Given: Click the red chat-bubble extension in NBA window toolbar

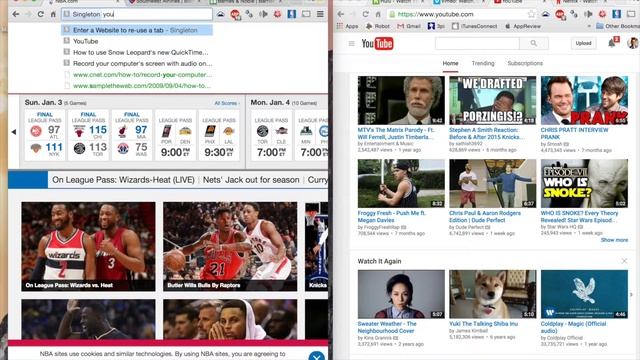Looking at the screenshot, I should point(235,15).
